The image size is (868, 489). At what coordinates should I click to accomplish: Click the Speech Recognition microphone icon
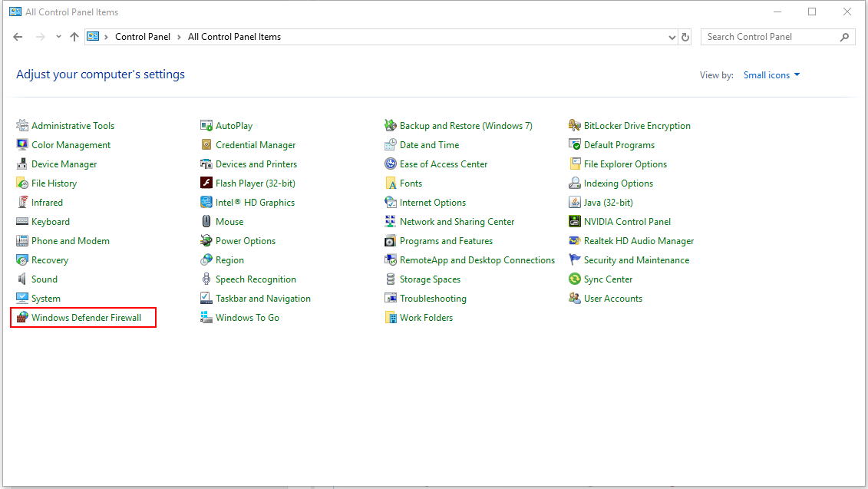206,279
